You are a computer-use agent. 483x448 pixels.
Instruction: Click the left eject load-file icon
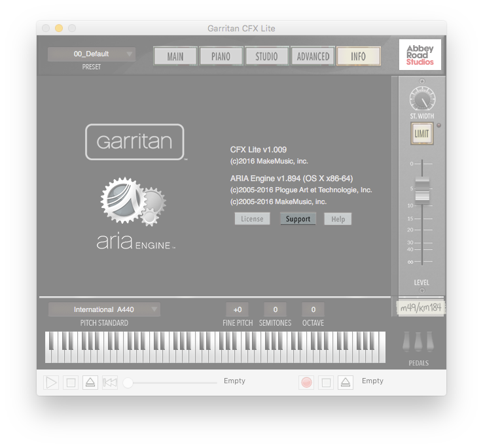coord(90,383)
